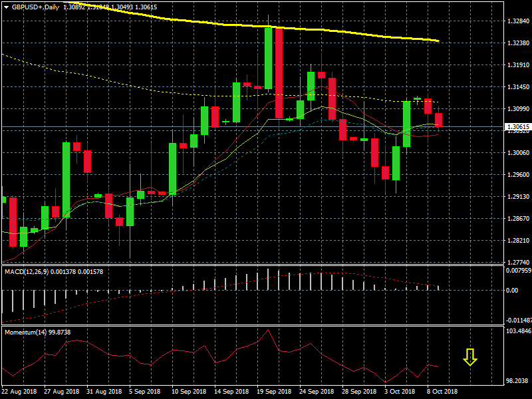Click the 1.32840 price axis label
The width and height of the screenshot is (532, 399).
pyautogui.click(x=517, y=21)
